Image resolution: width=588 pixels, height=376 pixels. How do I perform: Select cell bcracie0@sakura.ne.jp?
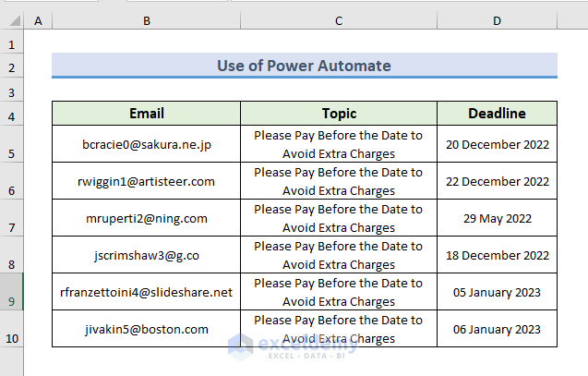[146, 144]
